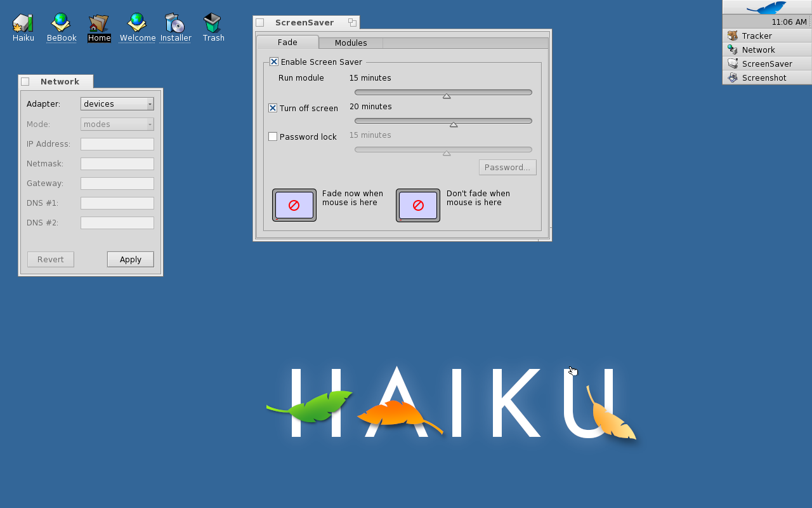Uncheck the Turn off screen option
Viewport: 812px width, 508px height.
[x=273, y=108]
